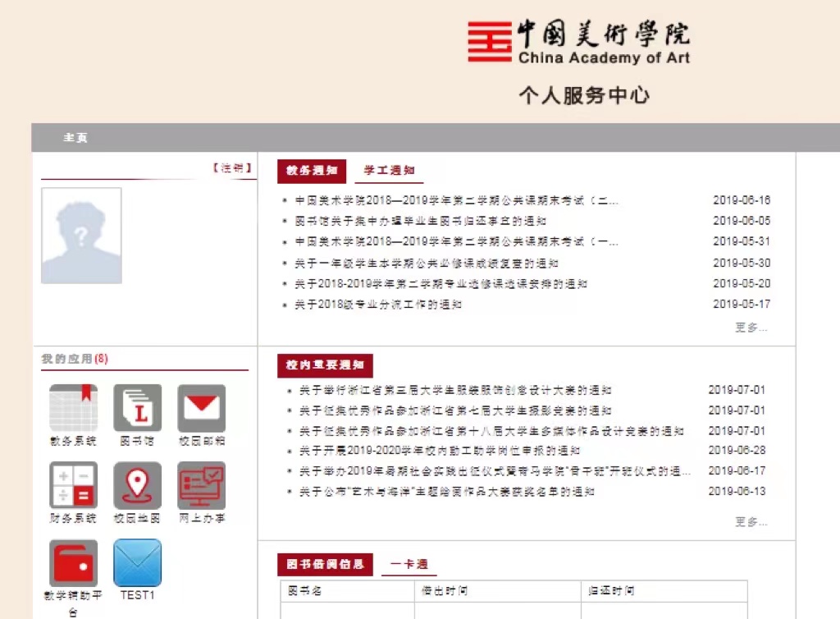Click the 注销 logout link
The height and width of the screenshot is (619, 840).
click(232, 168)
